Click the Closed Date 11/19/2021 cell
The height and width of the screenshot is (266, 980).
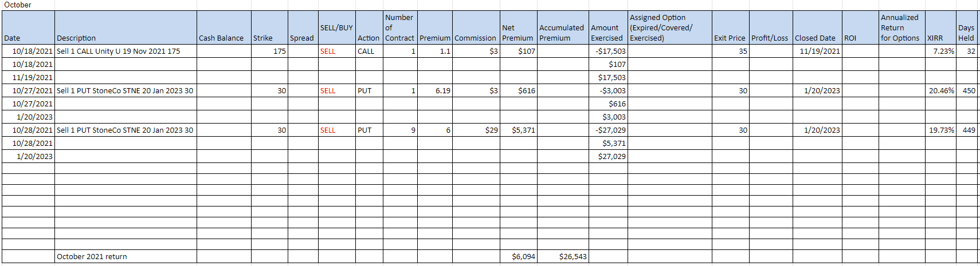(817, 51)
